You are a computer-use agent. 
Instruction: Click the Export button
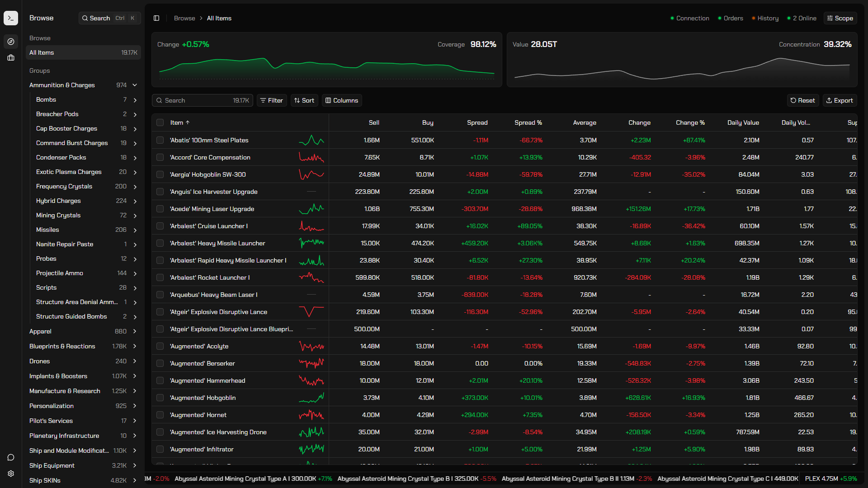point(840,100)
